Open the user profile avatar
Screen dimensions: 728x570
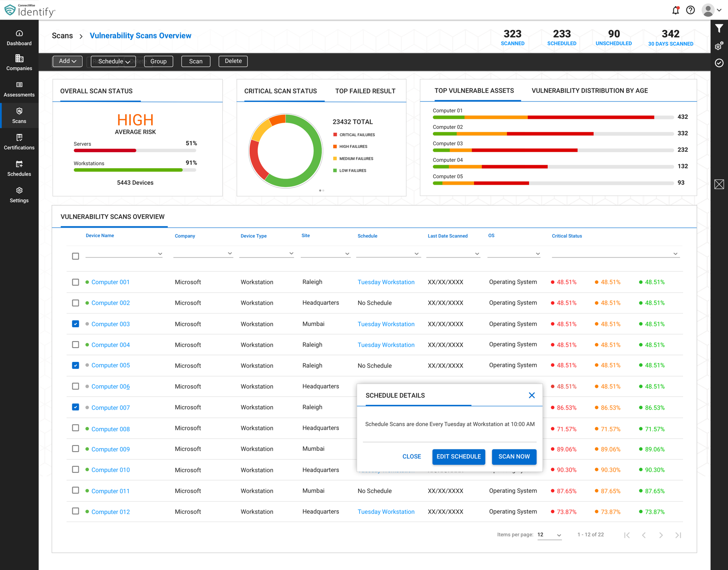(x=708, y=10)
